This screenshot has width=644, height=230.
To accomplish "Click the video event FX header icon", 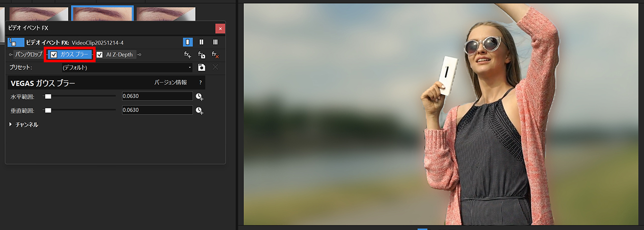I will pyautogui.click(x=17, y=43).
